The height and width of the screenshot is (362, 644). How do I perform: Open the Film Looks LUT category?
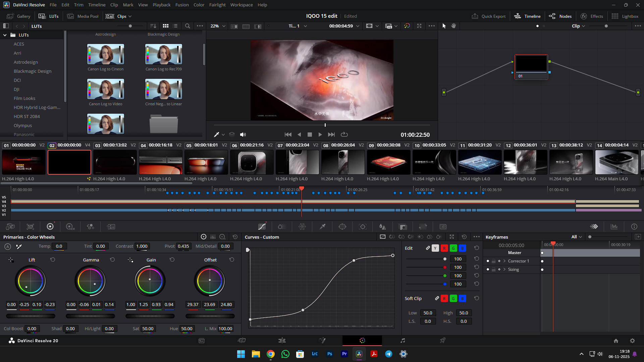[24, 98]
